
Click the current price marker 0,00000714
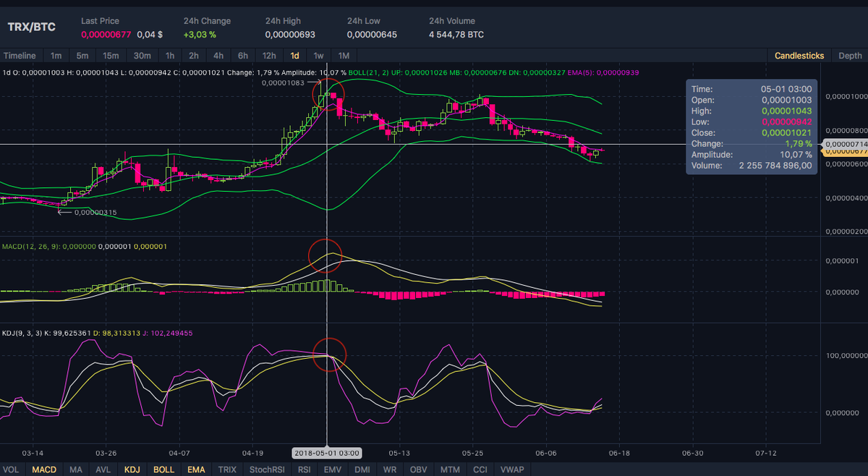coord(846,145)
